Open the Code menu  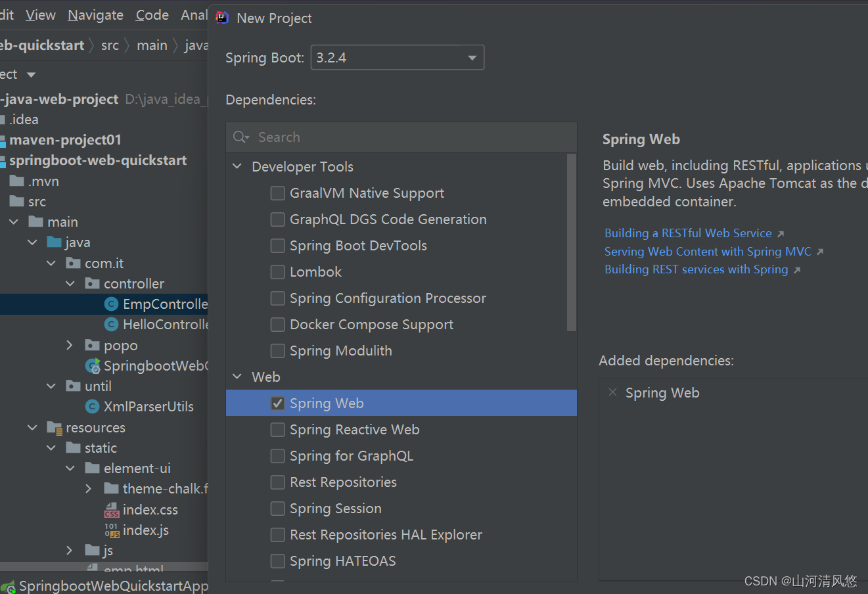152,15
